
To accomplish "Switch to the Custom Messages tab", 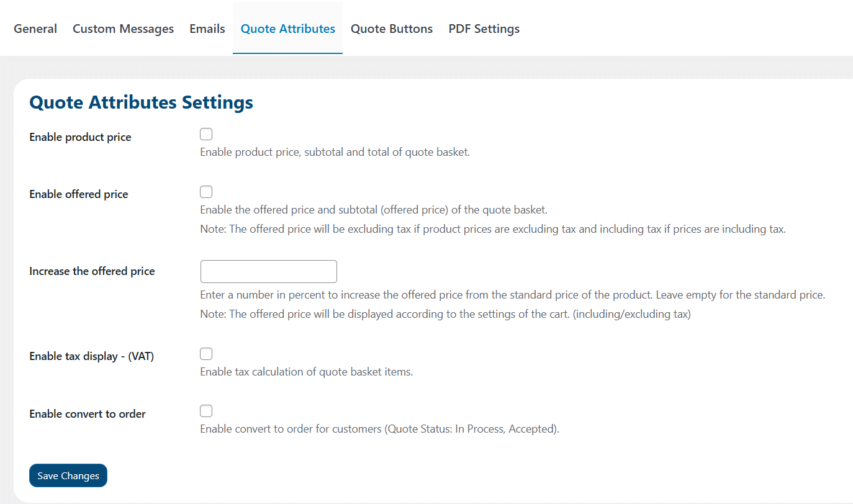I will click(123, 29).
